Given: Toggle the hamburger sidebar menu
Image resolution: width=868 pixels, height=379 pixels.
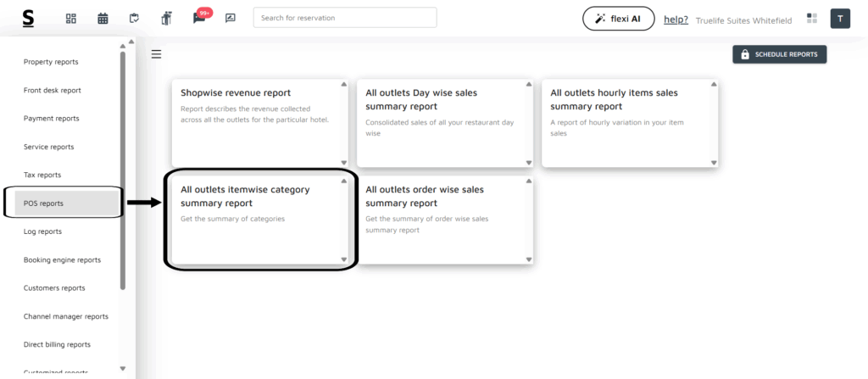Looking at the screenshot, I should click(156, 54).
